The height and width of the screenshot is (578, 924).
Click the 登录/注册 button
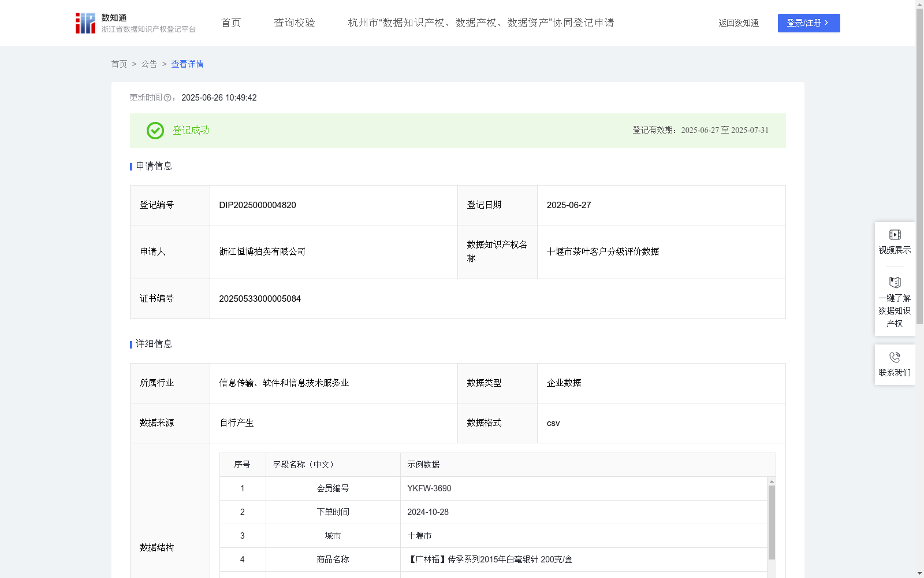pyautogui.click(x=808, y=23)
